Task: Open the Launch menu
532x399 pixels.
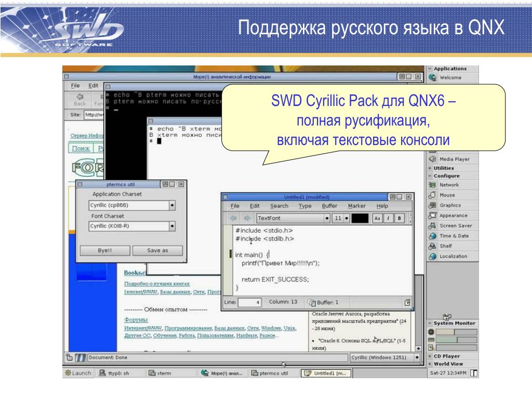Action: tap(78, 373)
